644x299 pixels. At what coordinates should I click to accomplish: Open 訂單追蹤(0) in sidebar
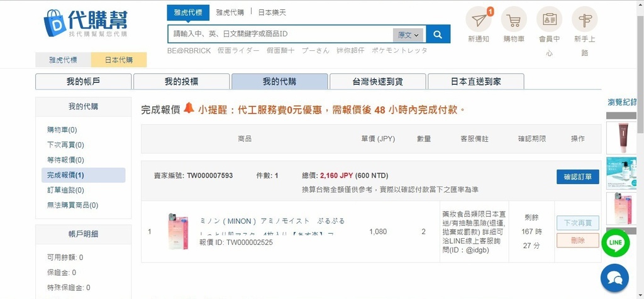coord(65,190)
